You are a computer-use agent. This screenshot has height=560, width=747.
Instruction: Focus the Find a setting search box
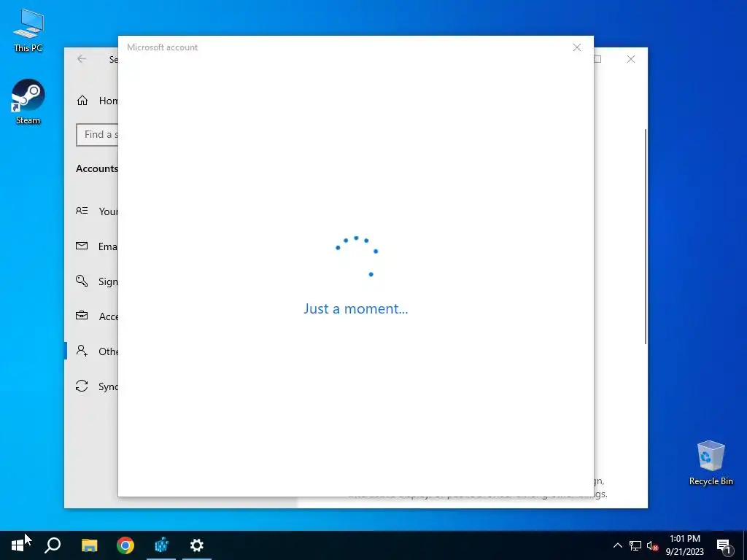(97, 135)
